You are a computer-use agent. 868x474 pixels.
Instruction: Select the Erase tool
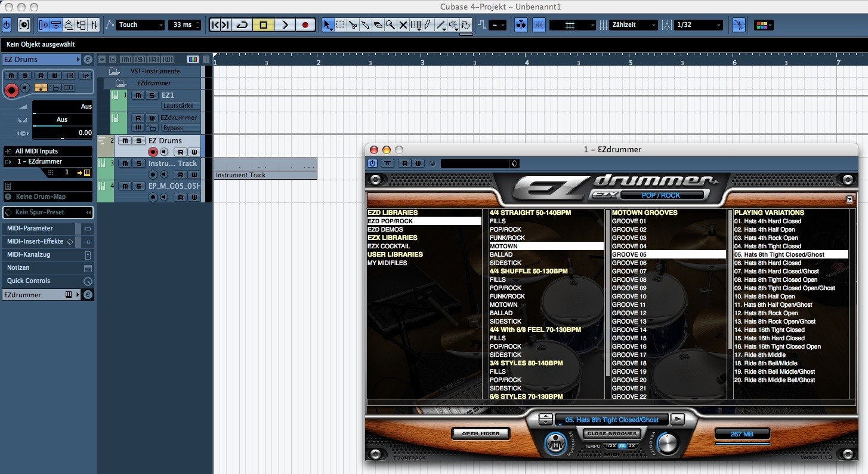[378, 25]
